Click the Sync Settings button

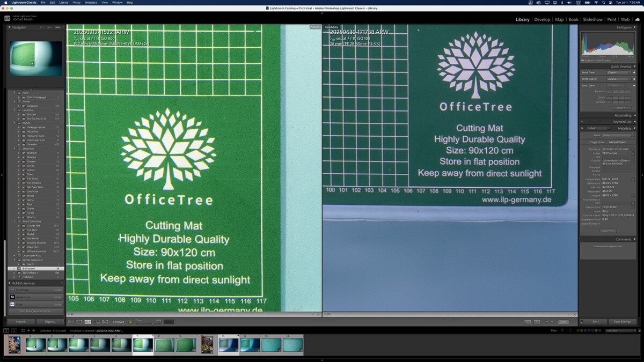[x=622, y=322]
